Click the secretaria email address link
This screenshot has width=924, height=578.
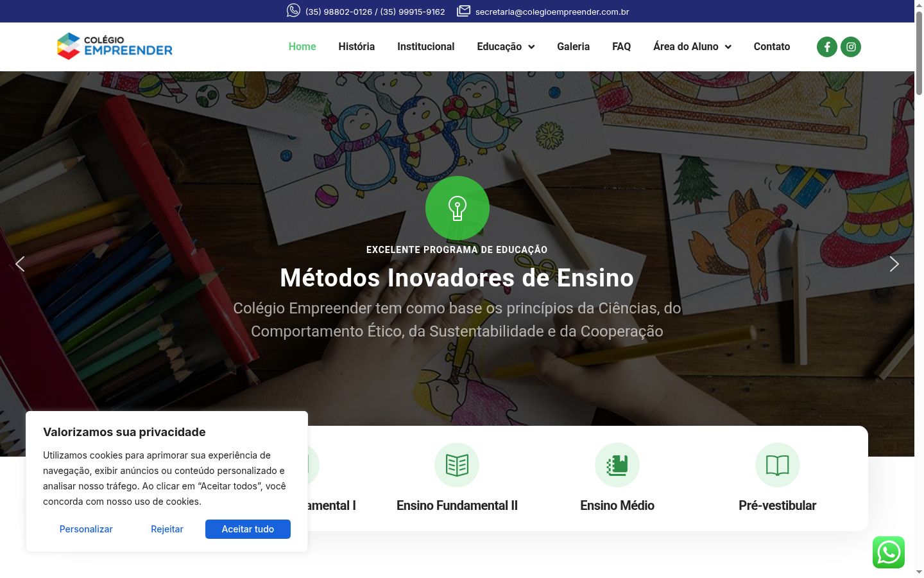(x=552, y=12)
